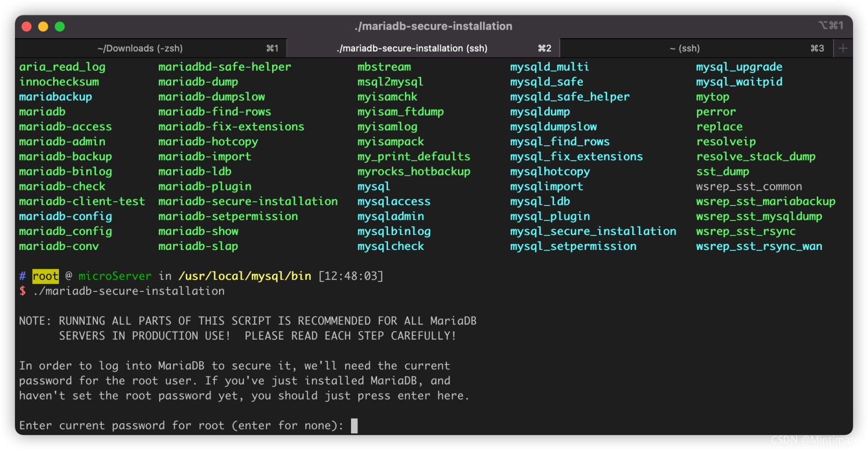Image resolution: width=868 pixels, height=450 pixels.
Task: Click microServer hostname in prompt
Action: click(115, 276)
